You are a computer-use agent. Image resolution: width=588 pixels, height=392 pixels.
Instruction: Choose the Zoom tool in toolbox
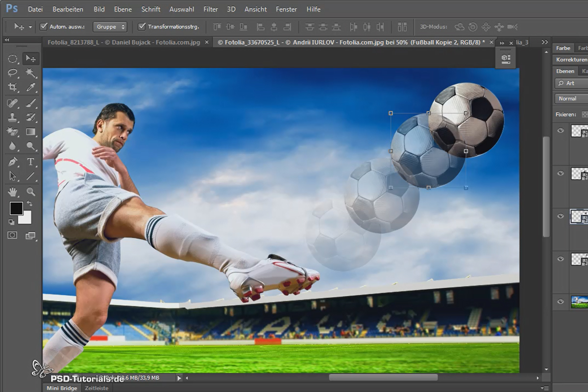click(31, 192)
